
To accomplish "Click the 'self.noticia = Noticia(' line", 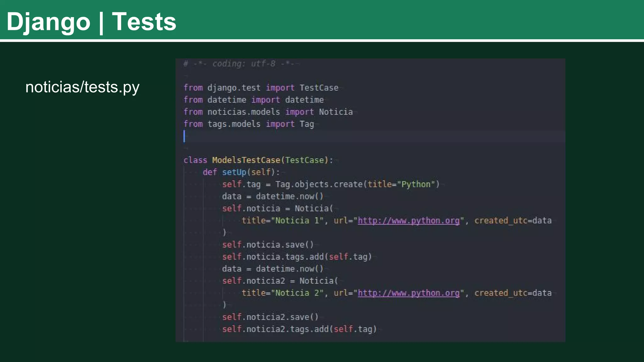I will (x=278, y=208).
